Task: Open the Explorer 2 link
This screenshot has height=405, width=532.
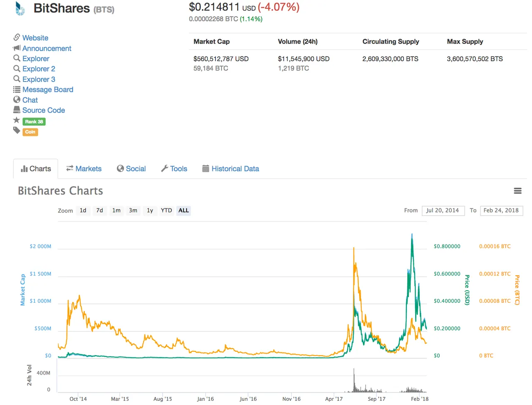Action: click(39, 69)
